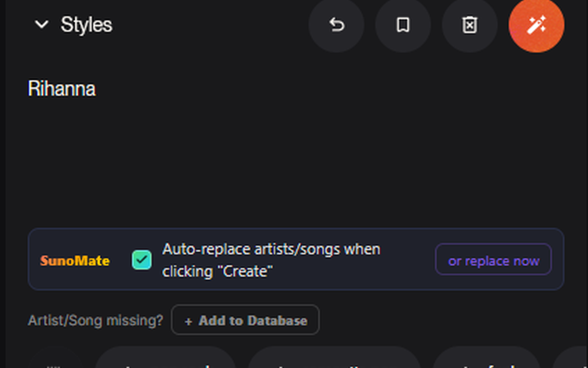Image resolution: width=588 pixels, height=368 pixels.
Task: Select the second style suggestion chip
Action: click(x=334, y=361)
